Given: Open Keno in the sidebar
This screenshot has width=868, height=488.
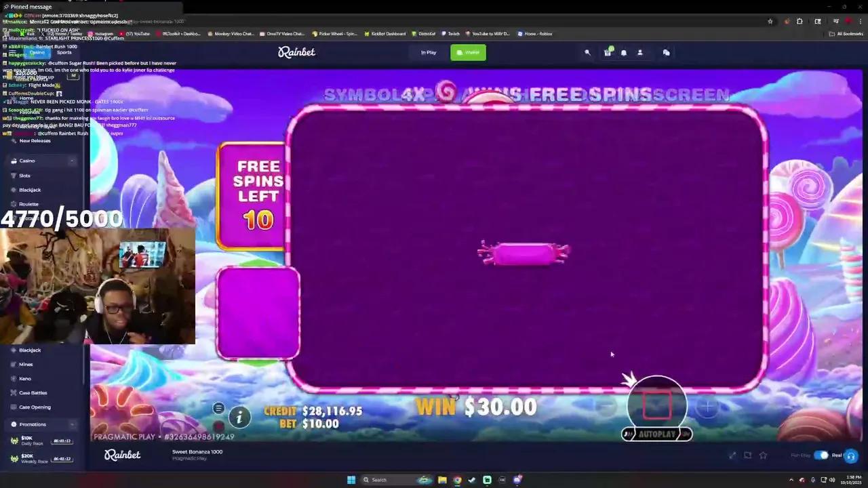Looking at the screenshot, I should coord(25,379).
